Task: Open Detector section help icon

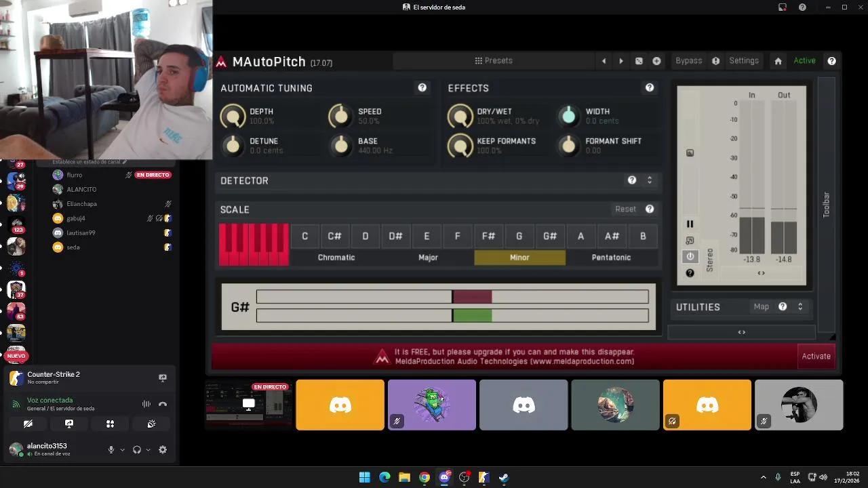Action: [631, 180]
